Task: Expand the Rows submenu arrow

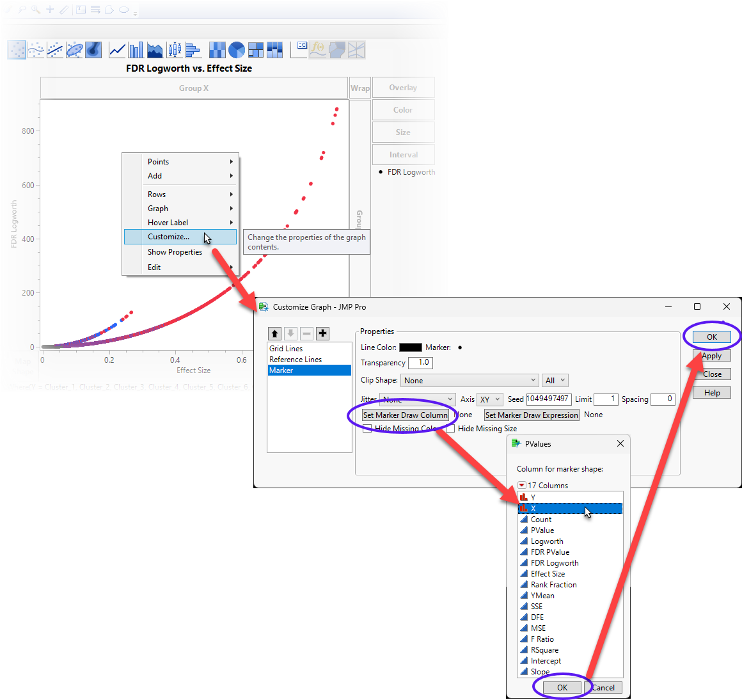Action: coord(232,195)
